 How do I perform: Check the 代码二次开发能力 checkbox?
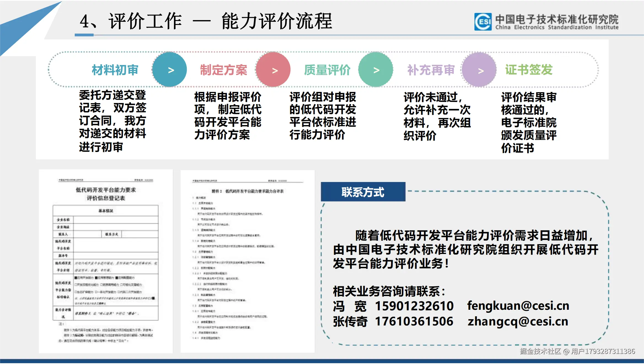[118, 292]
